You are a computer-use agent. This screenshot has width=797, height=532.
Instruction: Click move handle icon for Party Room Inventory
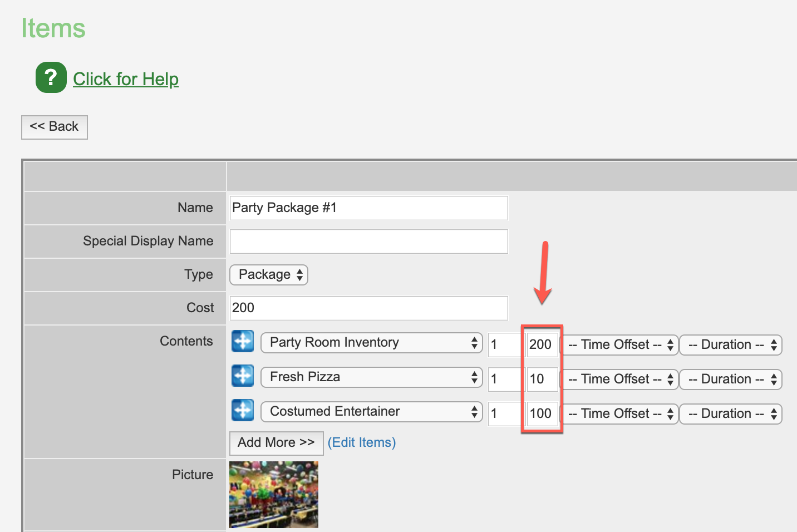(x=243, y=341)
